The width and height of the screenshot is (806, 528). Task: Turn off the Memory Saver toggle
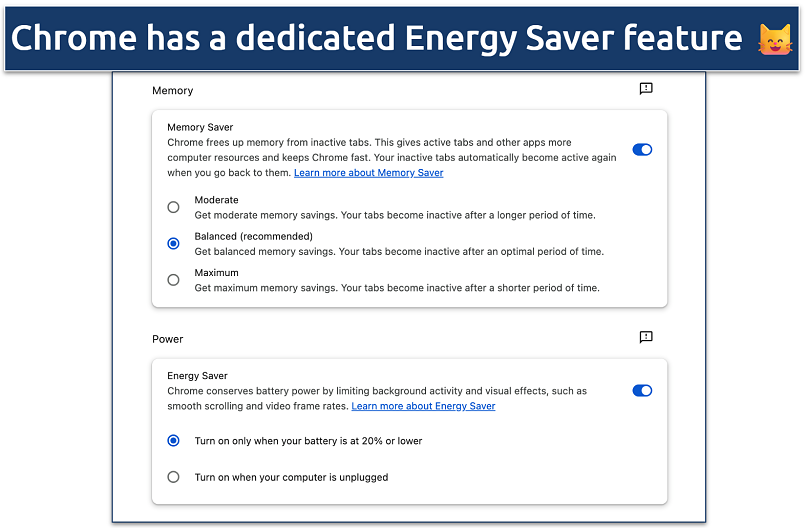642,149
